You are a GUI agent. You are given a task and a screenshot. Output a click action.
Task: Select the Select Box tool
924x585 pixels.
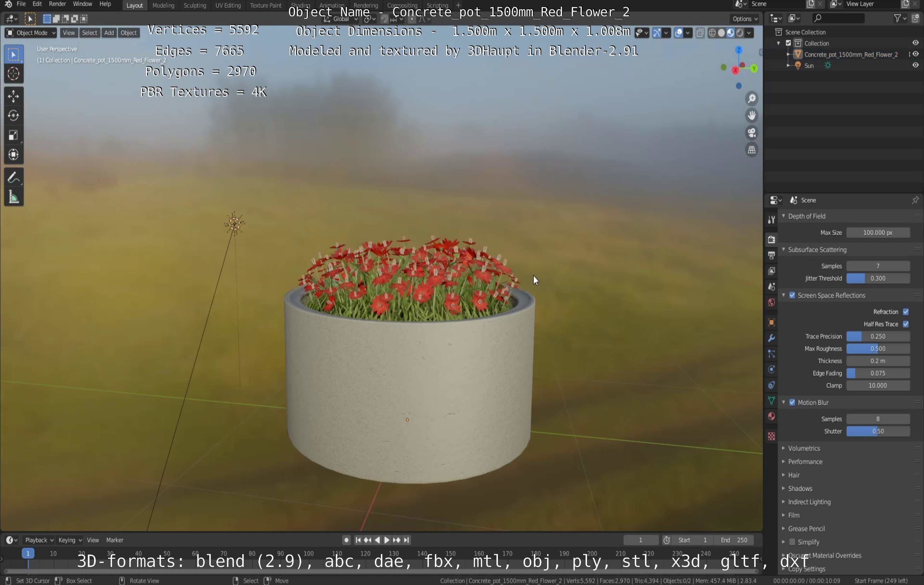pos(13,55)
